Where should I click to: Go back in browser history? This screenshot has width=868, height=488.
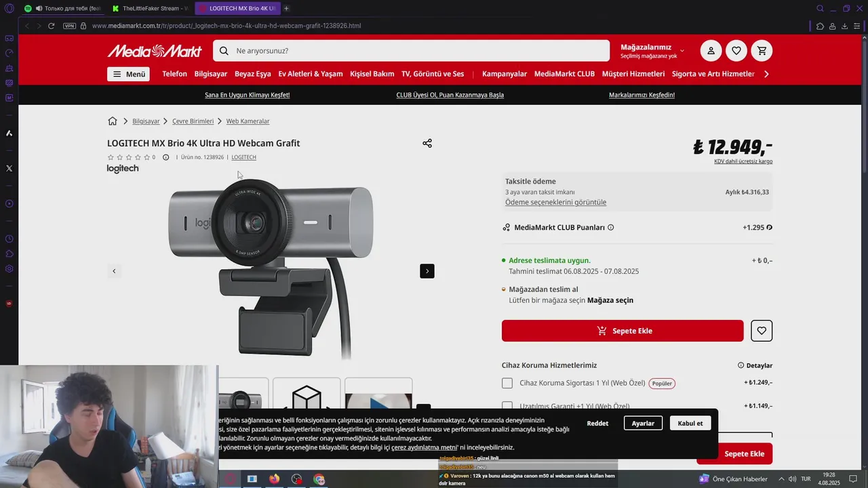pos(26,26)
